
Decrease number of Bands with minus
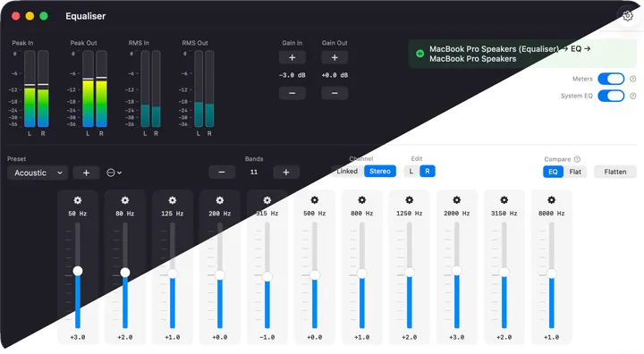(222, 172)
